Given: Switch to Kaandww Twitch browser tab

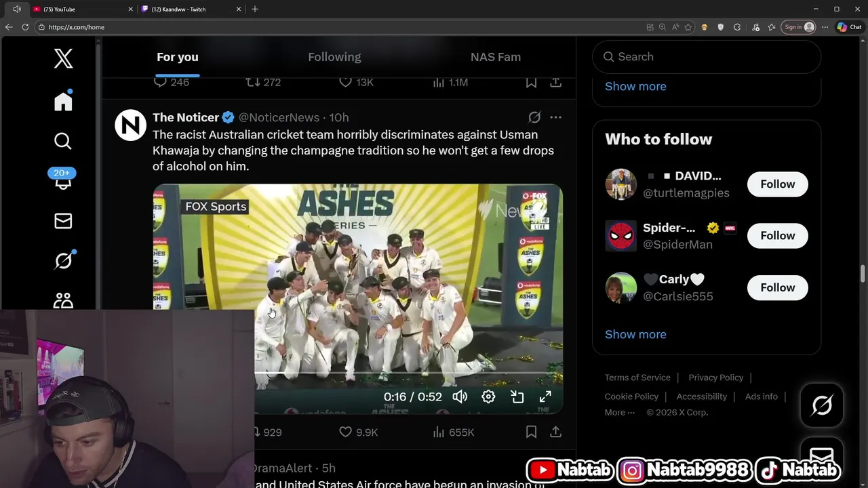Looking at the screenshot, I should click(191, 9).
